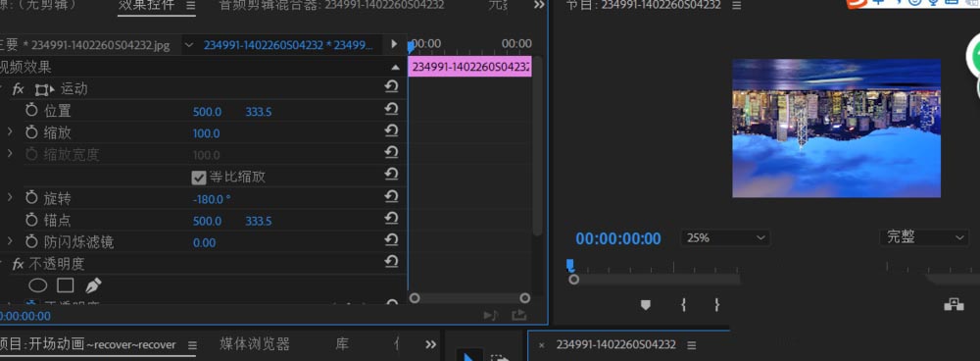Select the free draw bezier pen mask
Viewport: 980px width, 361px height.
[93, 285]
